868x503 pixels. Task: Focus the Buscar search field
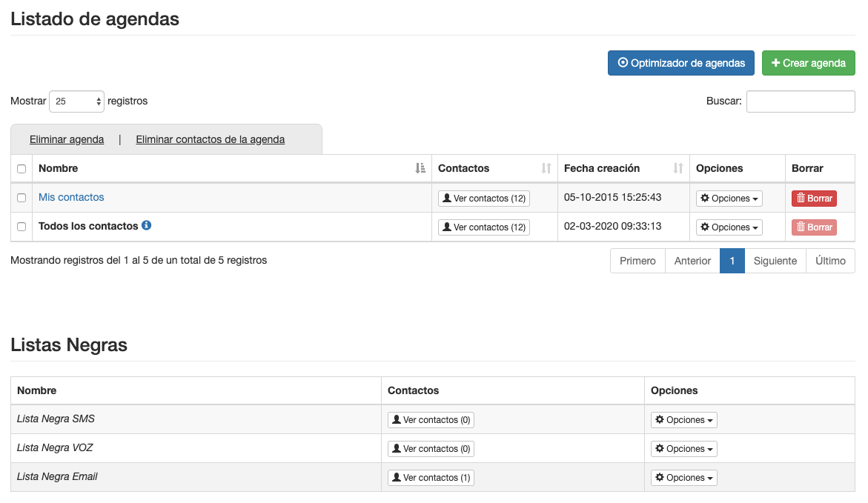coord(800,101)
